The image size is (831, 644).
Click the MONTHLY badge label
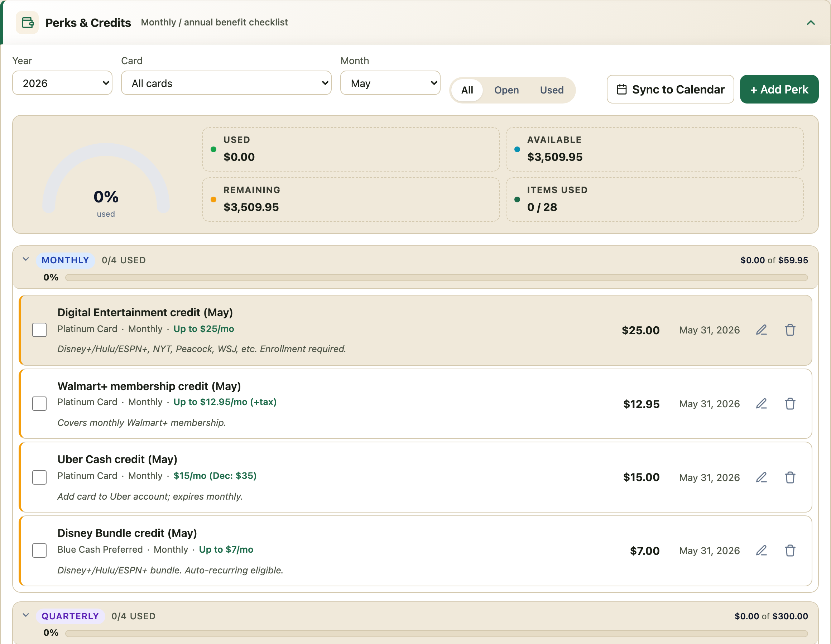66,260
